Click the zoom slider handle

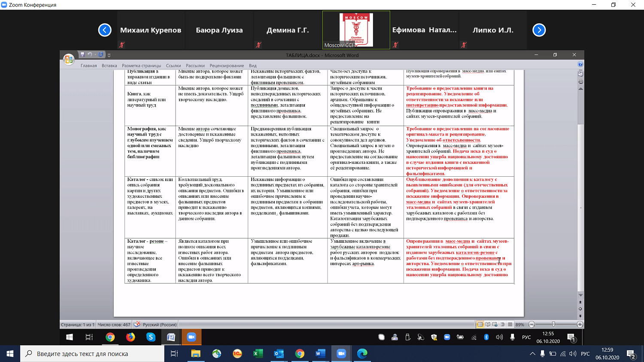(553, 325)
